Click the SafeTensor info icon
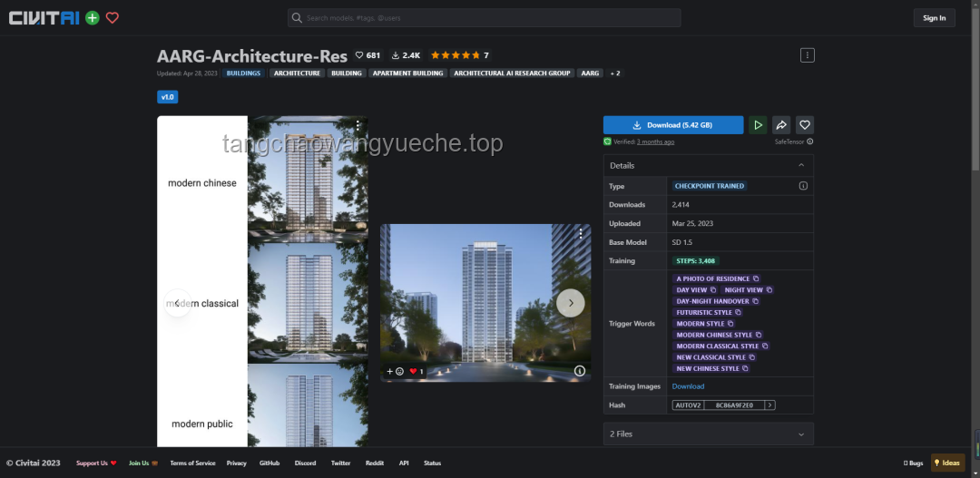980x478 pixels. [x=810, y=141]
